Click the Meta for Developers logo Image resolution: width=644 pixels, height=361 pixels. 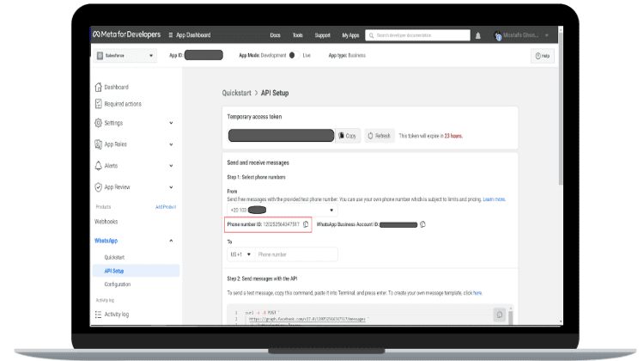126,34
